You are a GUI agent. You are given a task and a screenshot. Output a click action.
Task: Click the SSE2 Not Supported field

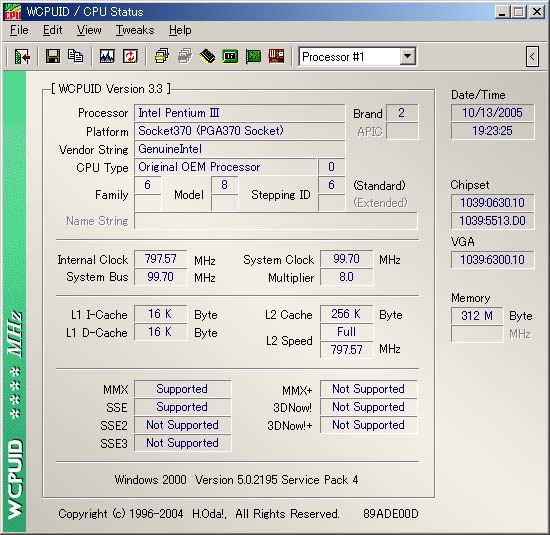point(182,425)
